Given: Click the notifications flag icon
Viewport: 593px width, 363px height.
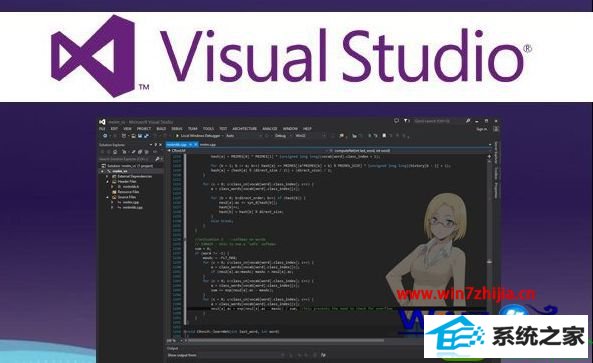Looking at the screenshot, I should coord(406,121).
